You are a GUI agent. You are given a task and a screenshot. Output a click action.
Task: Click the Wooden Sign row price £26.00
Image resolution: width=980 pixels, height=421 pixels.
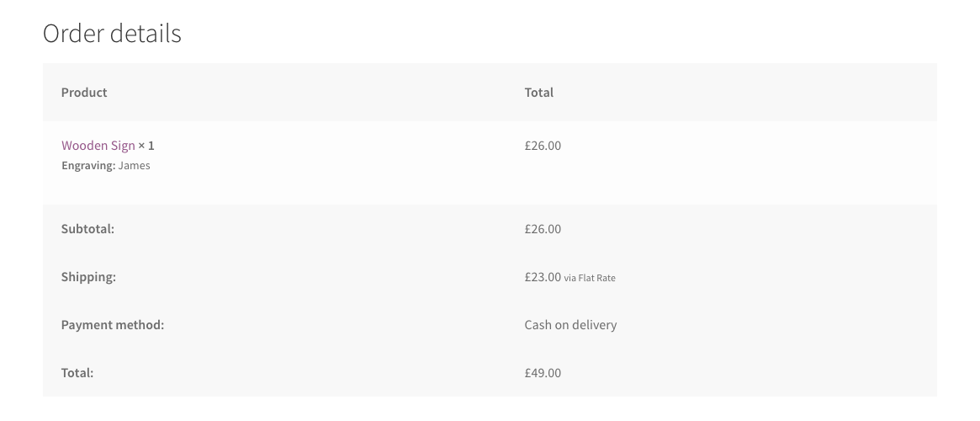543,146
